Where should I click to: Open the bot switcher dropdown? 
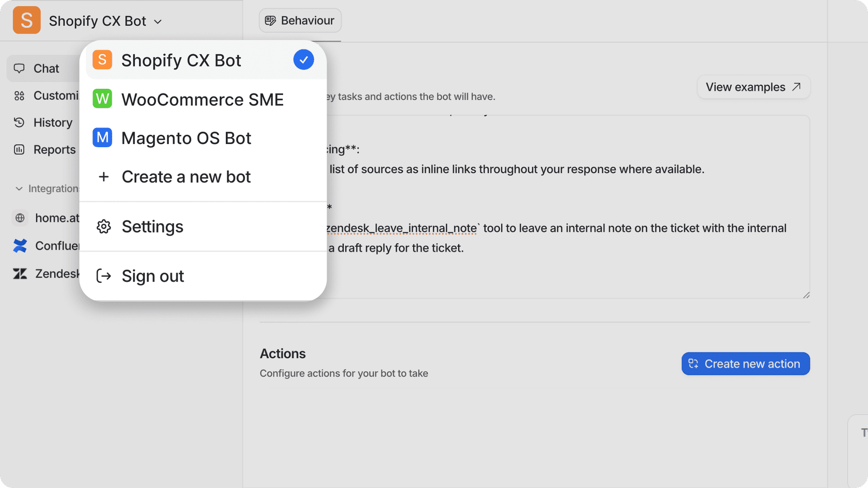tap(158, 21)
